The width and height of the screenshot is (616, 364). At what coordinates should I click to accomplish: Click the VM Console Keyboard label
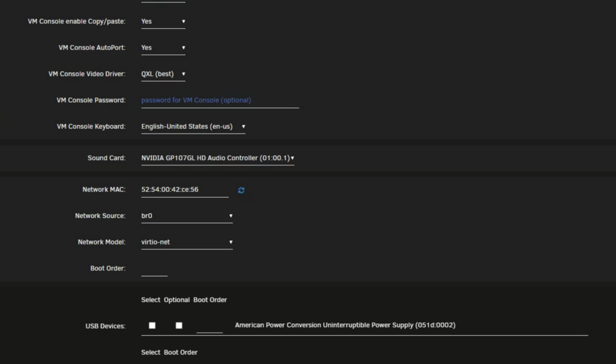click(x=91, y=126)
